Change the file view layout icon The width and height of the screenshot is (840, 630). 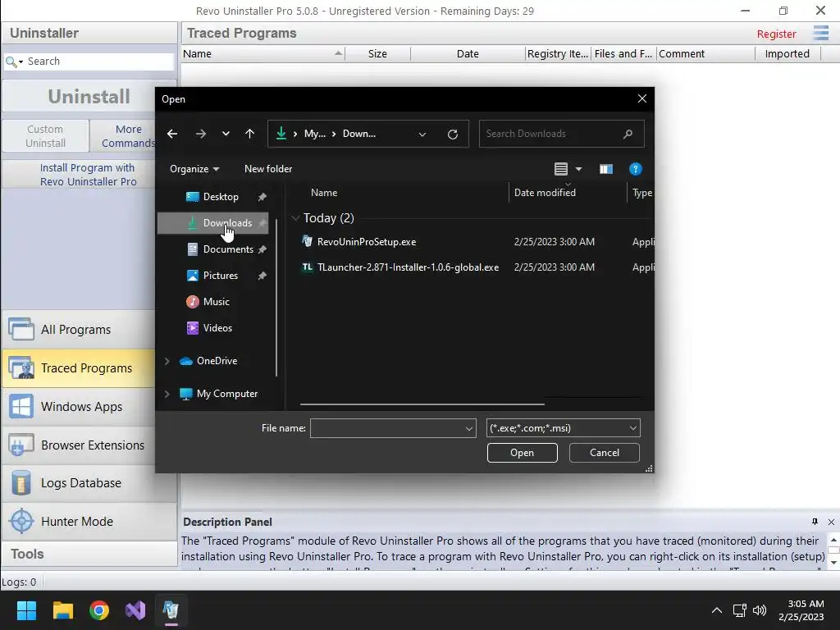click(561, 169)
